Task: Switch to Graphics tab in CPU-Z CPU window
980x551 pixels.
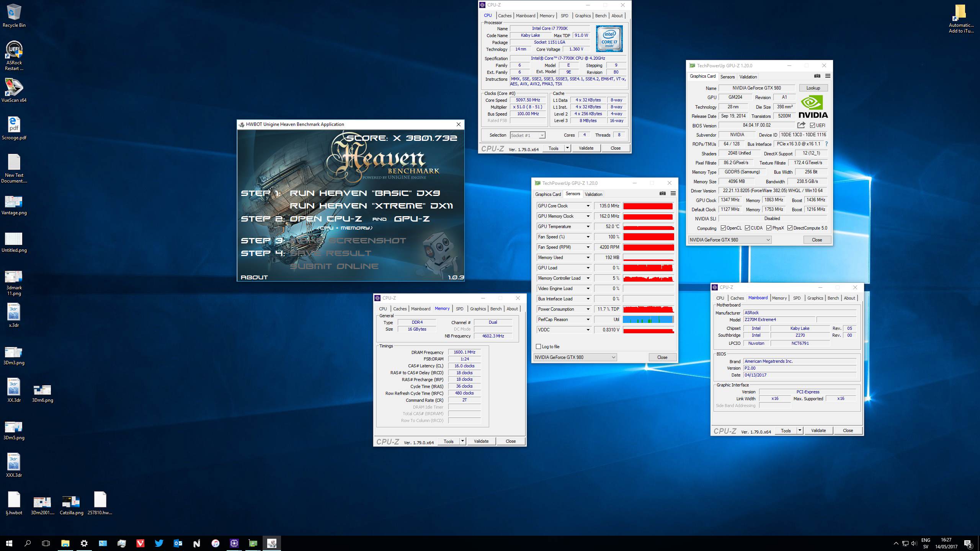Action: [x=583, y=16]
